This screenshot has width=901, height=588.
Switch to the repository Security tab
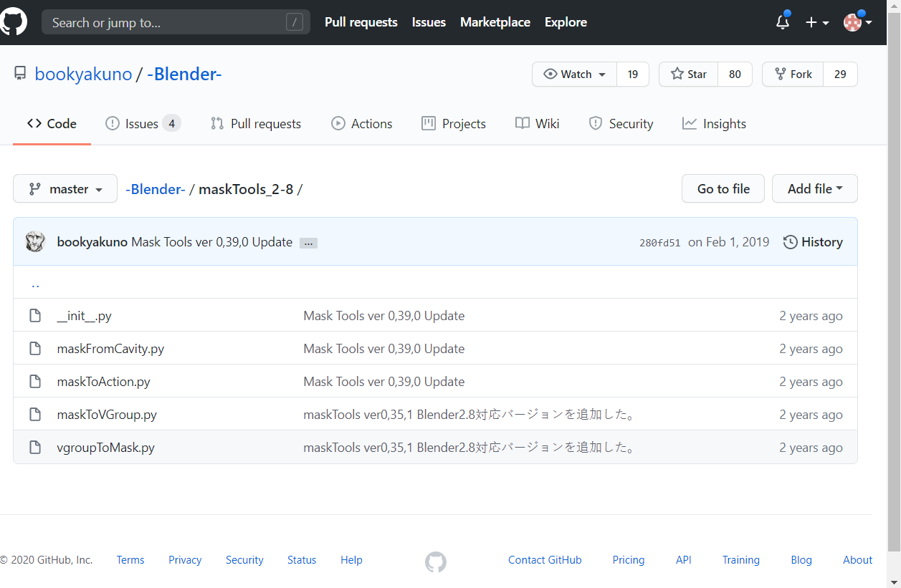click(x=621, y=124)
